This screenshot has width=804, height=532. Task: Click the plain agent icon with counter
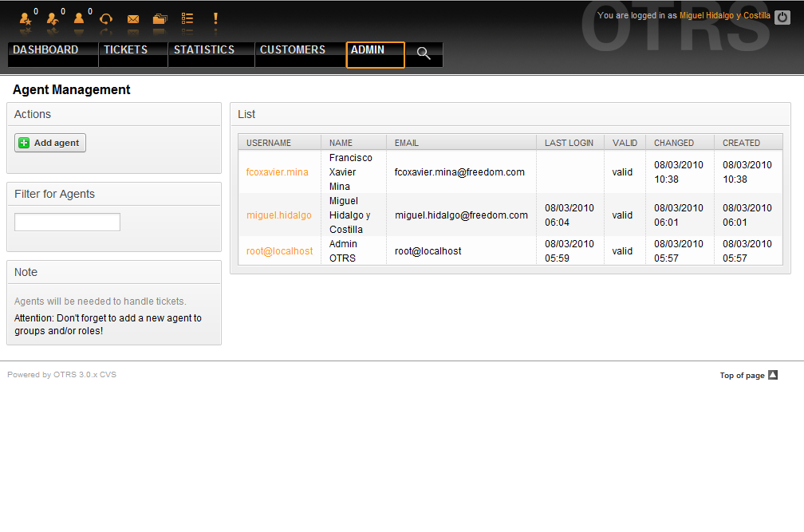pos(80,18)
